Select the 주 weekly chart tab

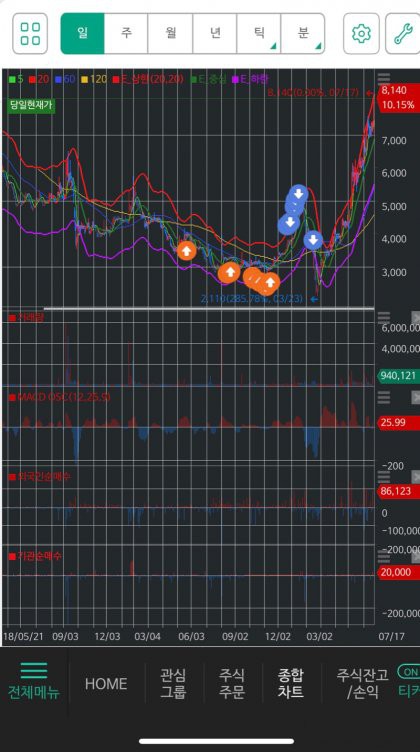tap(126, 34)
